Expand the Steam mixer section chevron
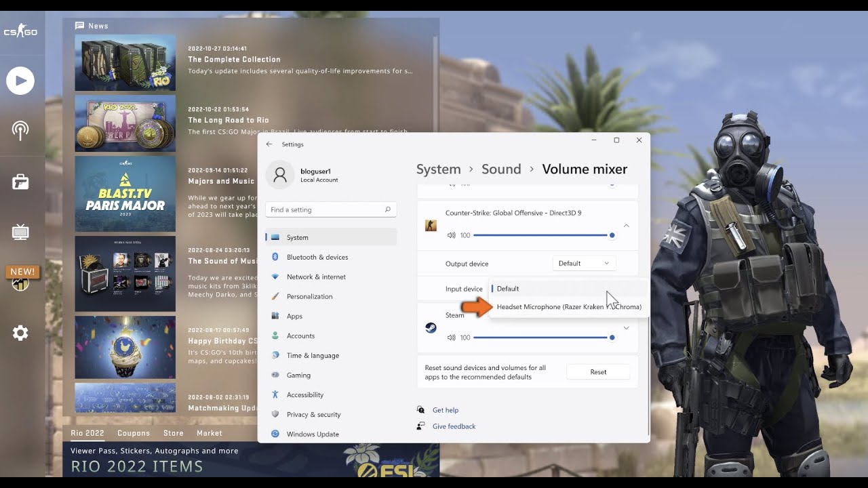 click(x=626, y=328)
